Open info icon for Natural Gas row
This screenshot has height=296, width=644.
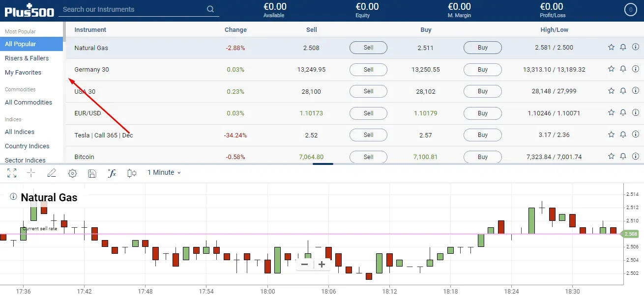[x=635, y=47]
